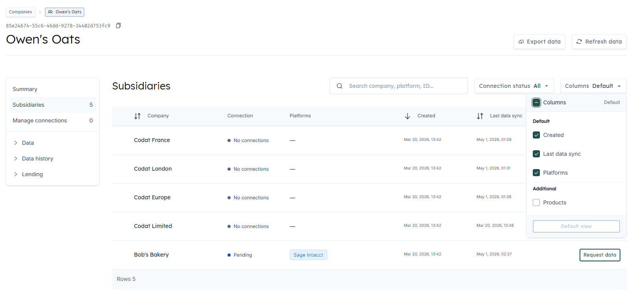The width and height of the screenshot is (644, 308).
Task: Click the Connection column header
Action: [240, 116]
